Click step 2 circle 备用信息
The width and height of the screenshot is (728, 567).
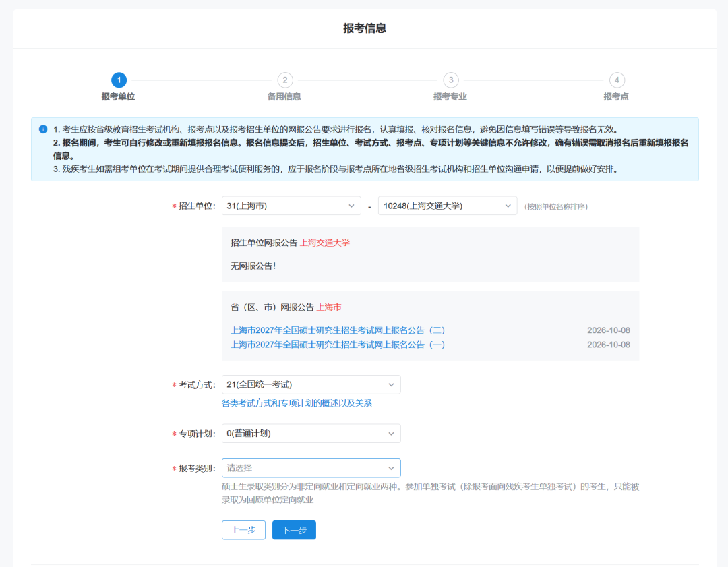click(285, 80)
